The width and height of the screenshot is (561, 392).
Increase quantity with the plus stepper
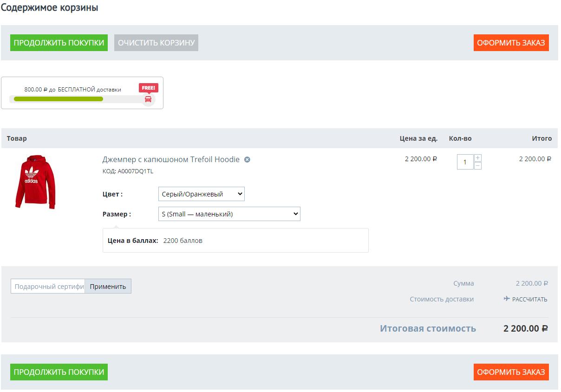tap(478, 158)
